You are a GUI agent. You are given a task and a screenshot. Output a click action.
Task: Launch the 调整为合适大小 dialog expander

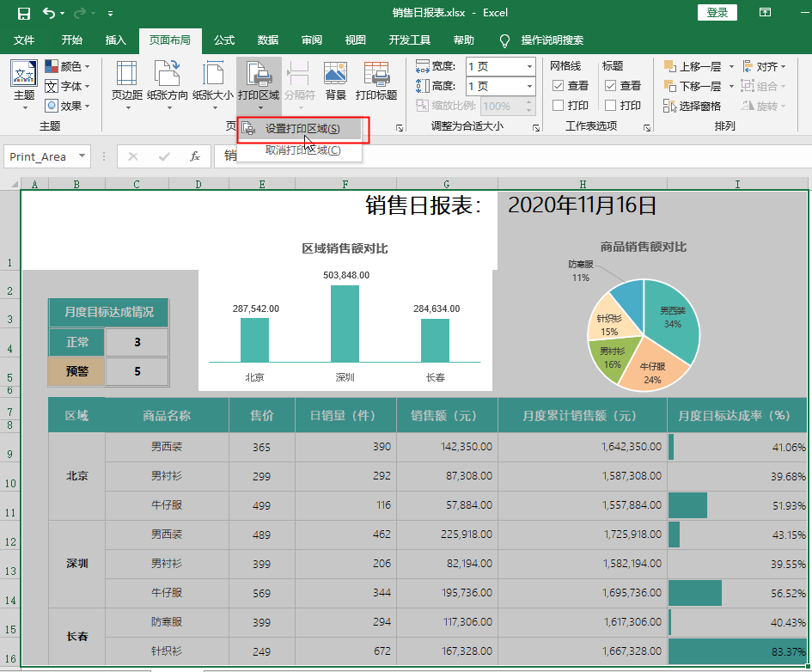coord(536,128)
